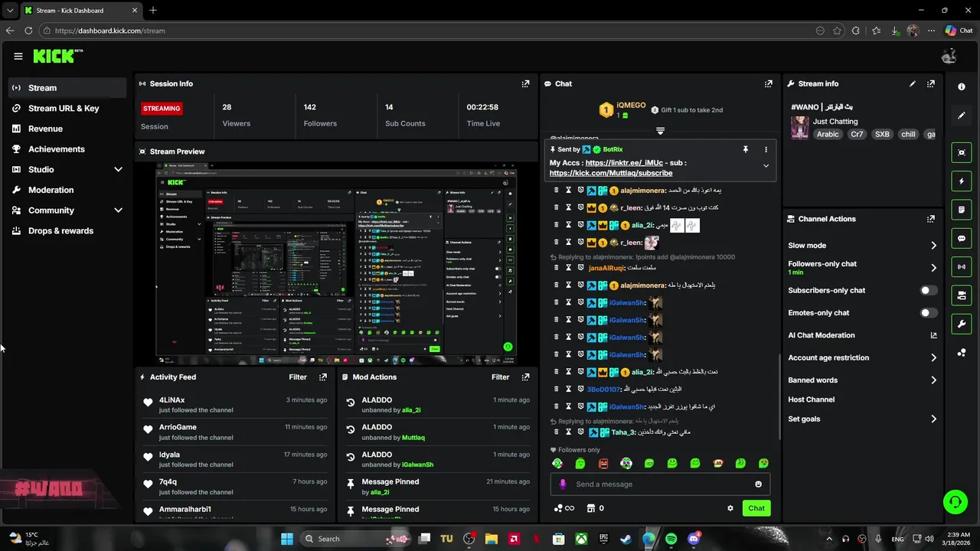The image size is (980, 551).
Task: Click the chat bubble icon in right sidebar
Action: coord(962,239)
